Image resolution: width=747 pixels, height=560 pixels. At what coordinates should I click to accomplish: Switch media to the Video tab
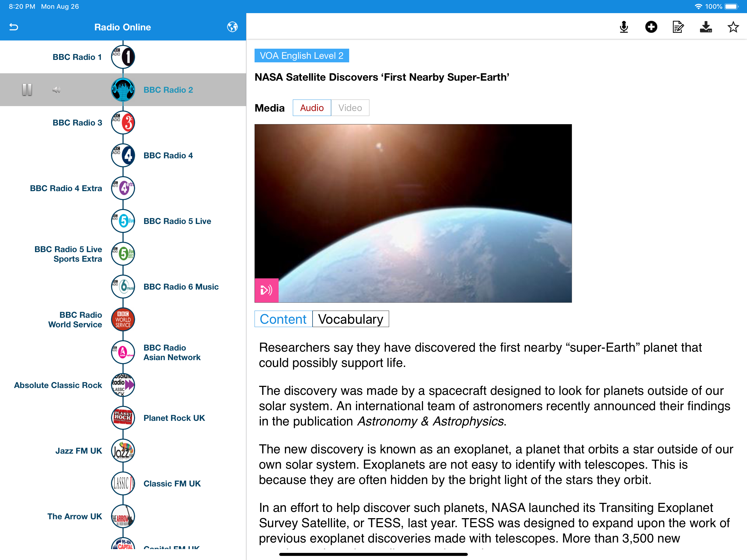tap(350, 108)
